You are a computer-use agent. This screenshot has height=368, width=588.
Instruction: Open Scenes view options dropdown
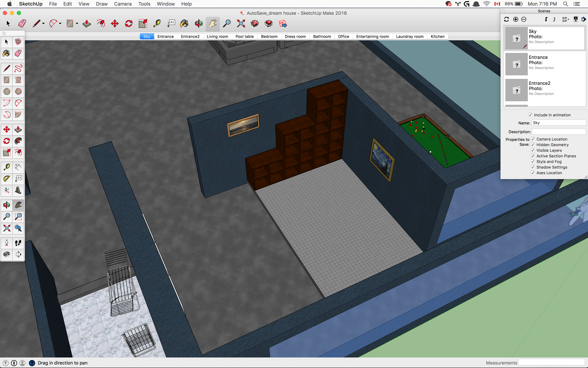pyautogui.click(x=565, y=19)
